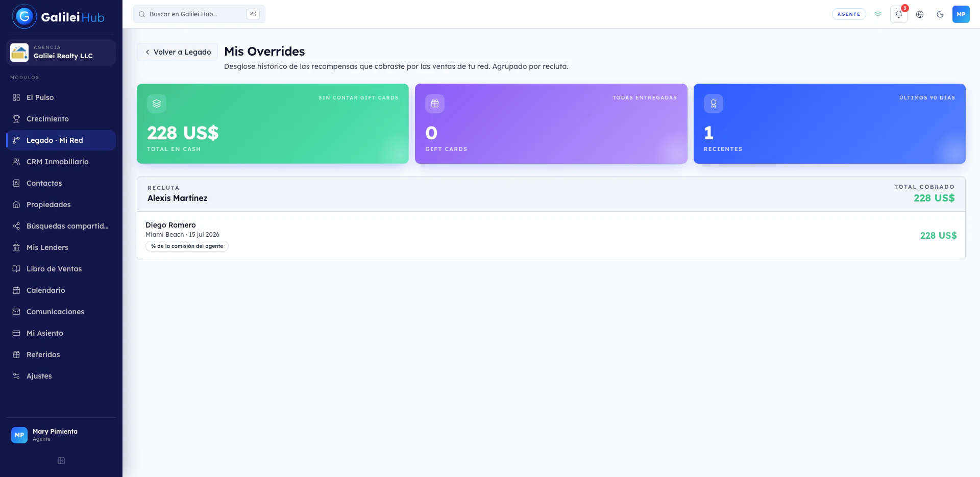The width and height of the screenshot is (980, 477).
Task: Click Miami Beach · 15 jul 2026 text
Action: 182,235
